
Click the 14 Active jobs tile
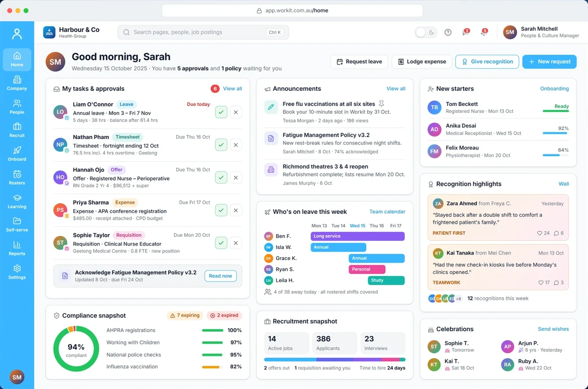point(286,343)
